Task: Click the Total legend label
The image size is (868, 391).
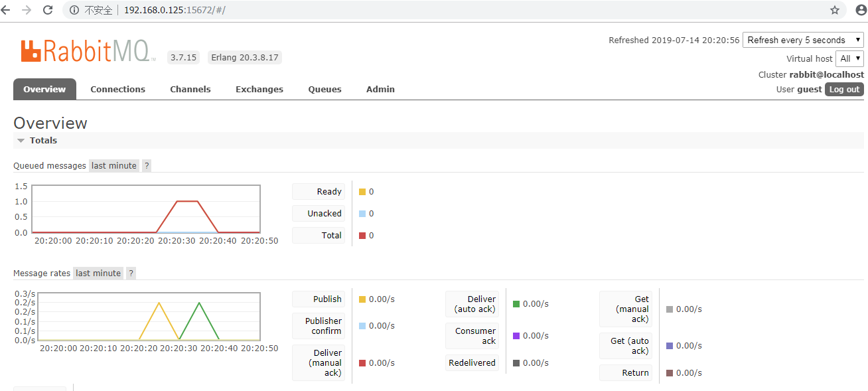Action: 319,235
